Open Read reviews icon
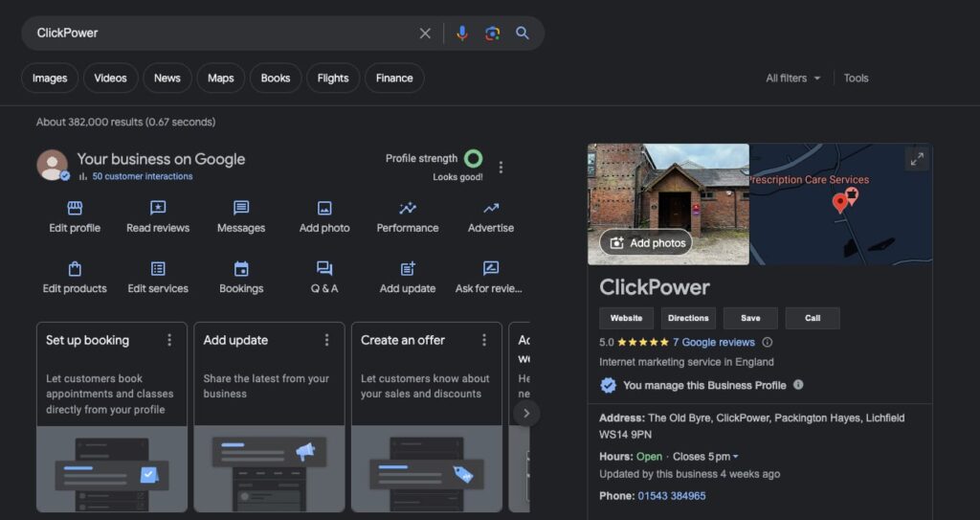The image size is (980, 520). [158, 208]
